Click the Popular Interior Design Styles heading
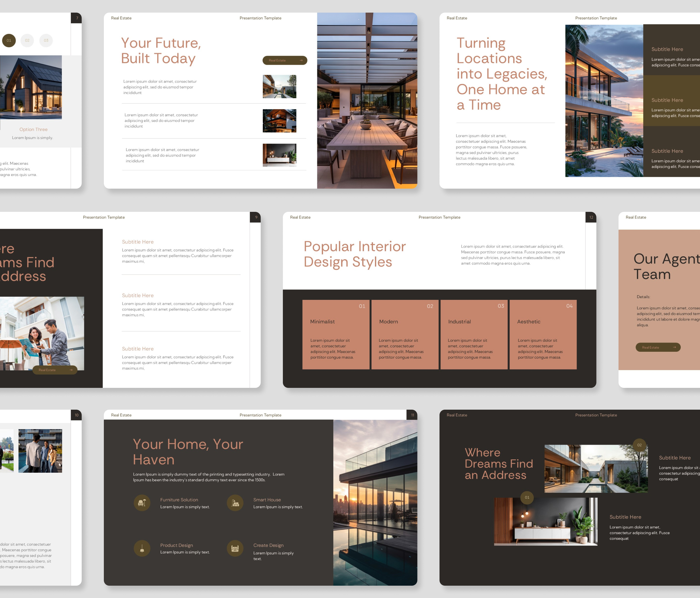The image size is (700, 598). tap(354, 254)
